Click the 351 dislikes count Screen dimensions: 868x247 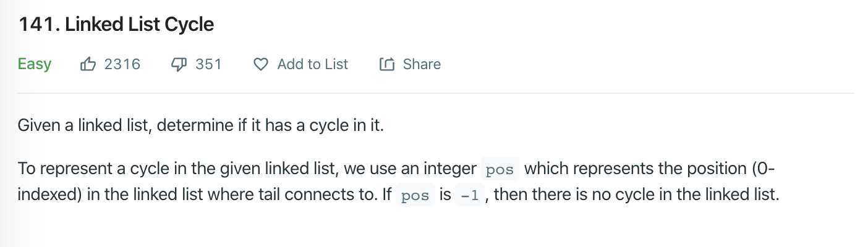tap(208, 64)
